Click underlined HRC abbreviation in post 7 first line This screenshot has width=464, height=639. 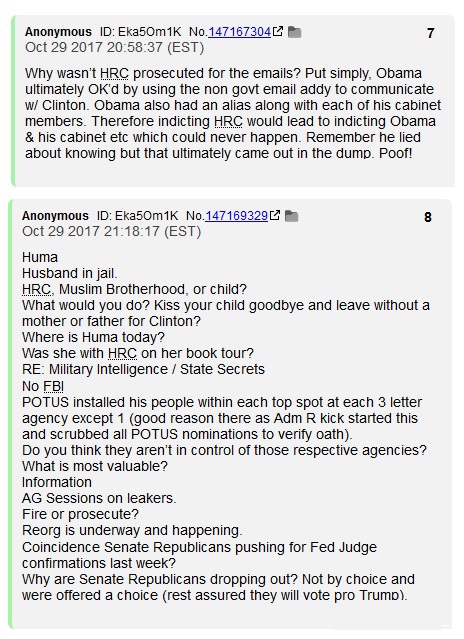click(114, 73)
